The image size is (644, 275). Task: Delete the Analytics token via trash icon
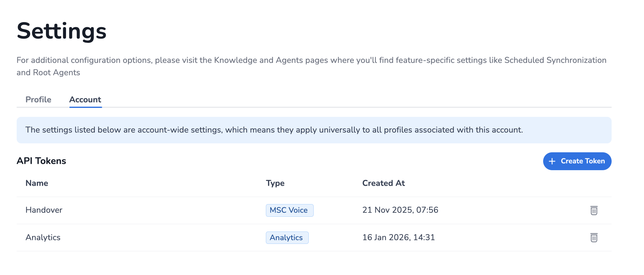(594, 238)
